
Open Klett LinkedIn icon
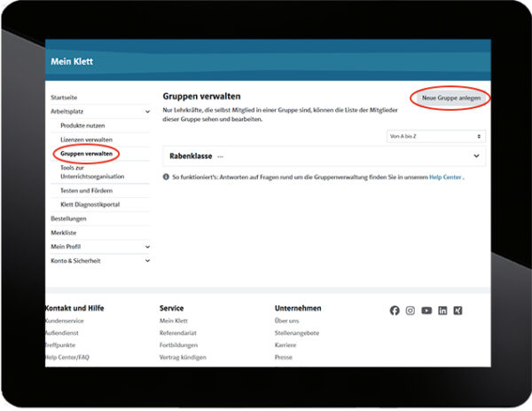pos(442,311)
